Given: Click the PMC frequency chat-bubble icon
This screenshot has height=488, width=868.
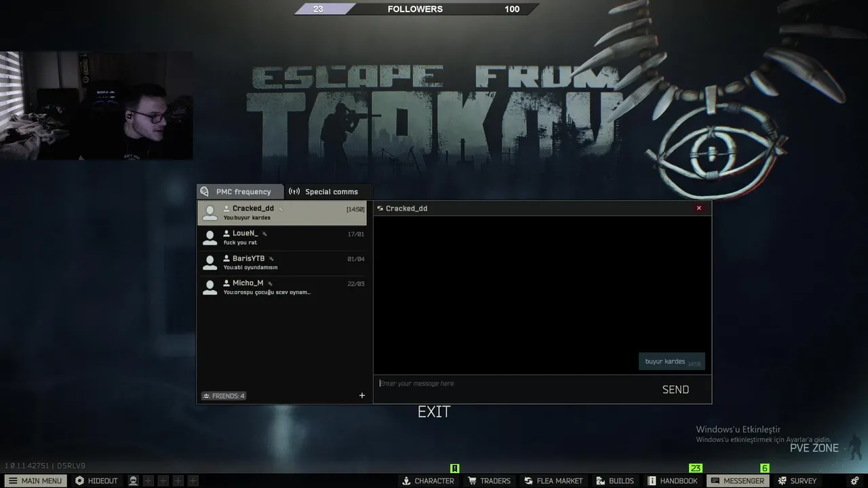Looking at the screenshot, I should (x=205, y=192).
